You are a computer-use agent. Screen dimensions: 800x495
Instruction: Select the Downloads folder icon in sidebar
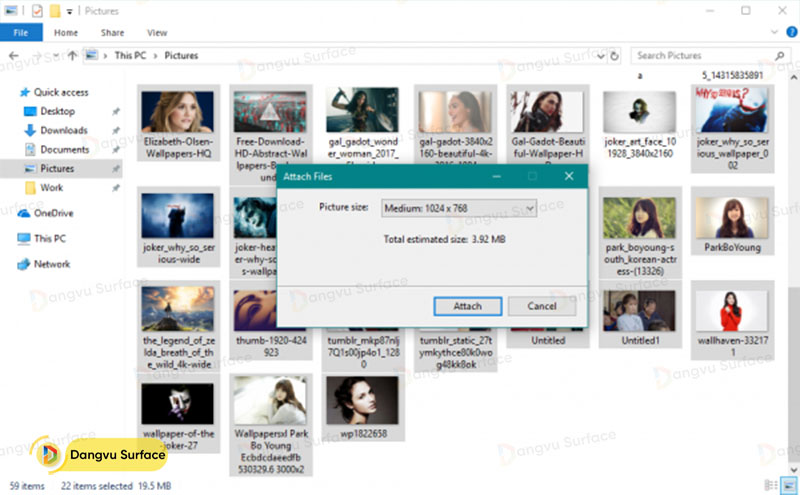tap(29, 130)
